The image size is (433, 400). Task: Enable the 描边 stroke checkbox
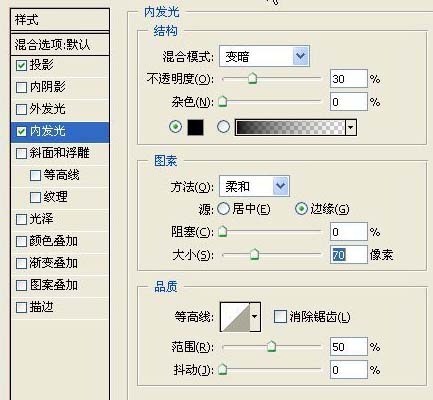pos(21,307)
